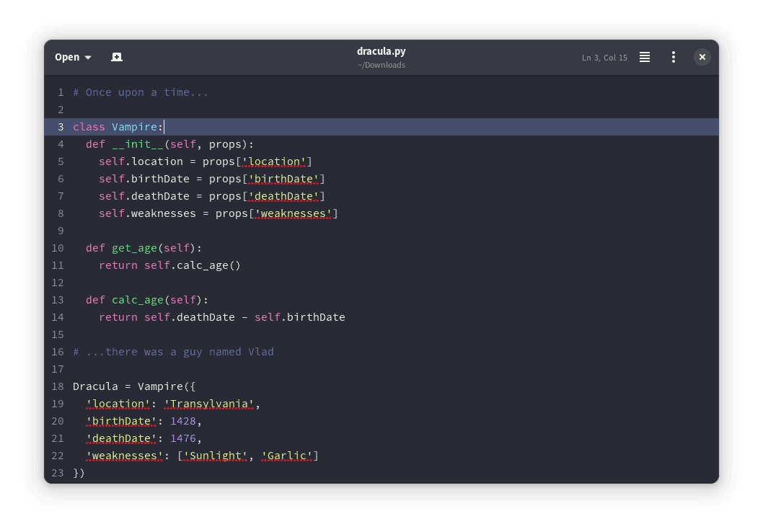Click the ~/Downloads subtitle under the filename
This screenshot has height=532, width=763.
pyautogui.click(x=381, y=65)
